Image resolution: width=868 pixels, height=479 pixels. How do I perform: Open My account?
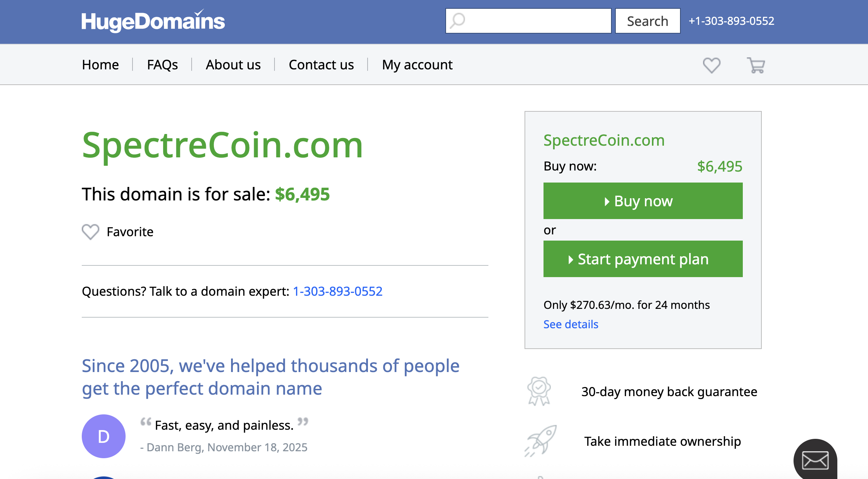coord(417,65)
